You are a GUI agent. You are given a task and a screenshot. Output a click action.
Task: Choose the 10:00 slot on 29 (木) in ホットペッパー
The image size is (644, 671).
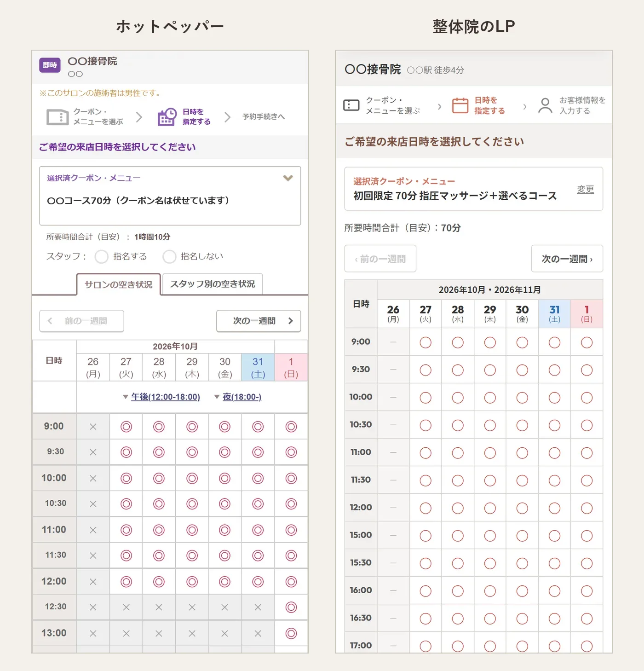pos(192,478)
